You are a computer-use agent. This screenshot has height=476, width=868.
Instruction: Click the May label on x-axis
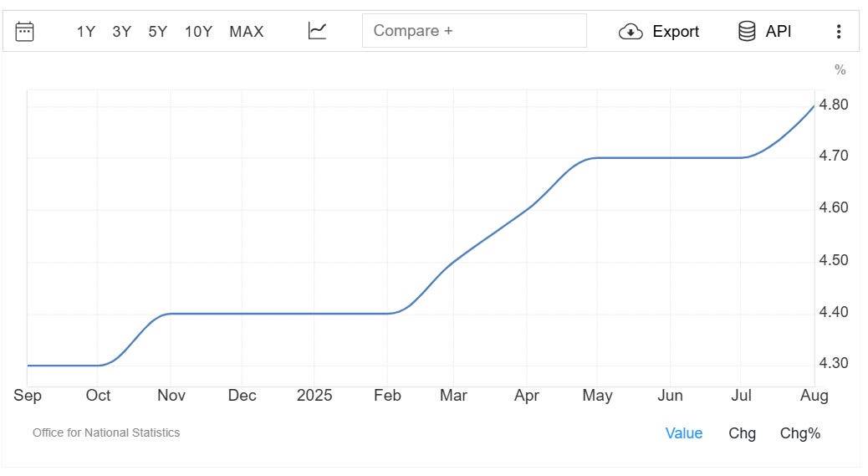(597, 396)
